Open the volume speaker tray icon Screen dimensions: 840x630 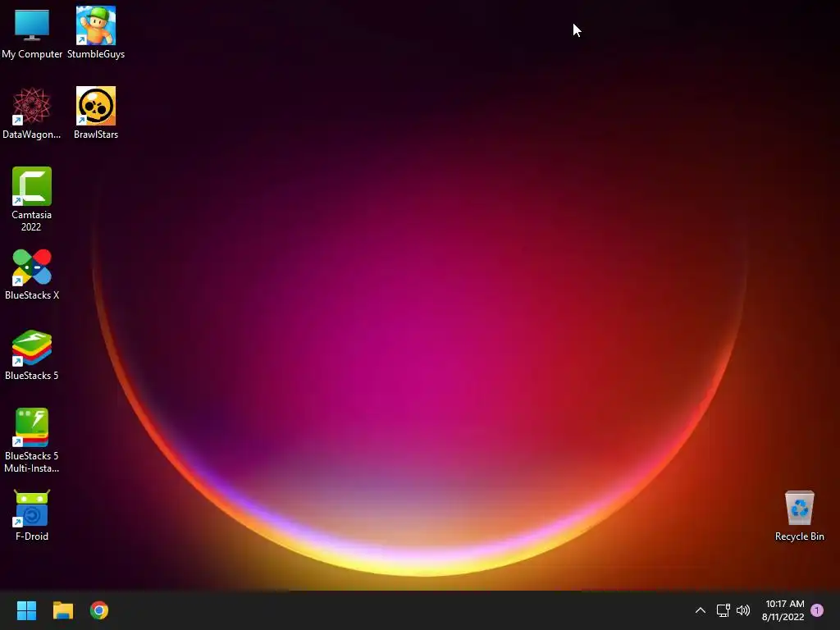pyautogui.click(x=743, y=610)
